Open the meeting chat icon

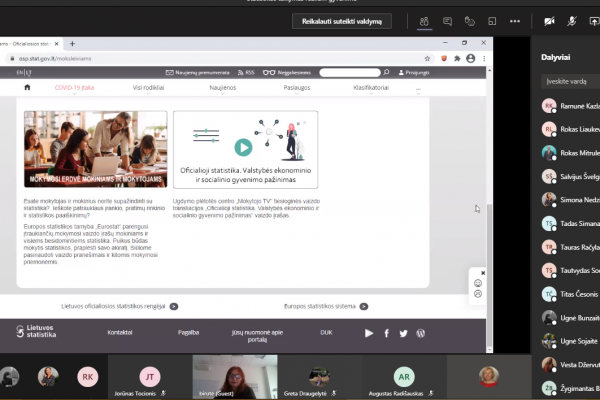tap(447, 21)
